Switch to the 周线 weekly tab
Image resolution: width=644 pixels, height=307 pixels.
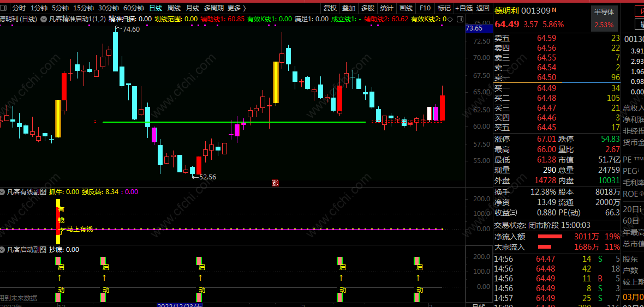[174, 8]
